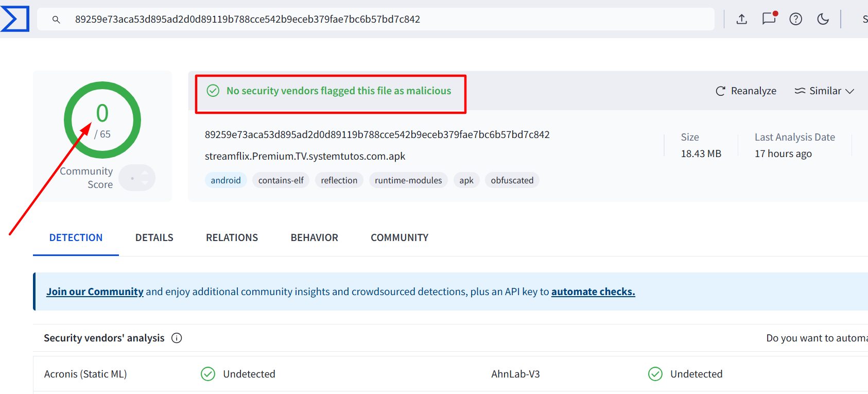
Task: Click the Last Analysis Date label
Action: tap(795, 137)
